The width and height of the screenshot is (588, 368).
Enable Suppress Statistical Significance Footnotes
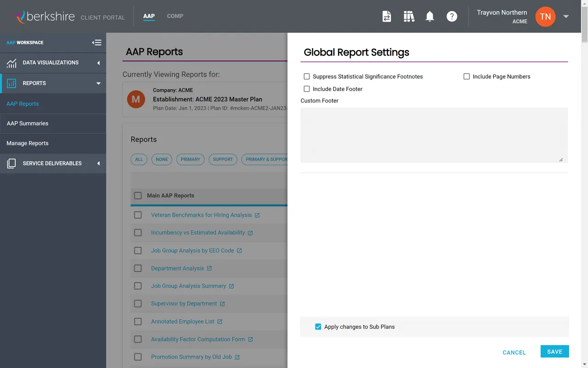click(x=306, y=76)
